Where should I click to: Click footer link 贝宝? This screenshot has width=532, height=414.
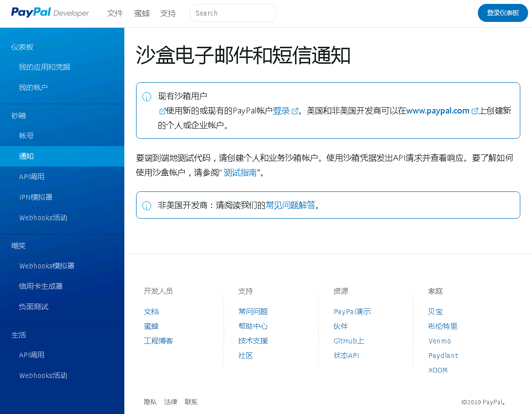click(435, 312)
